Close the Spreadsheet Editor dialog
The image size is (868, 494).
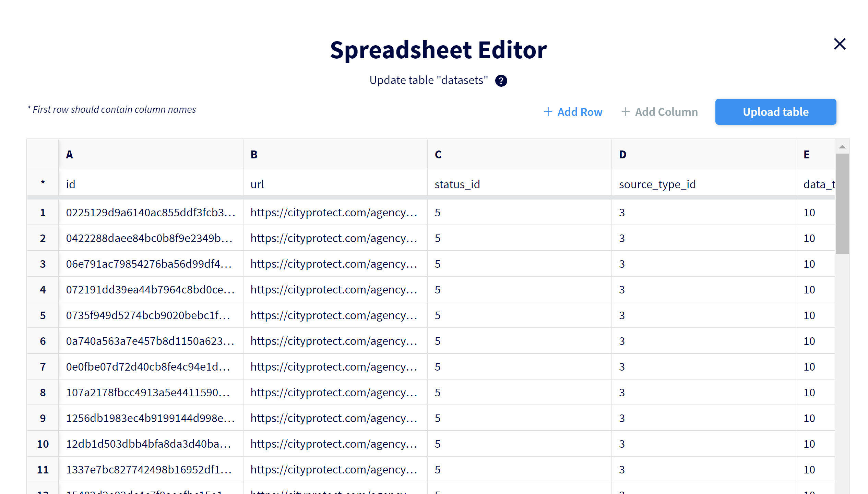point(840,44)
